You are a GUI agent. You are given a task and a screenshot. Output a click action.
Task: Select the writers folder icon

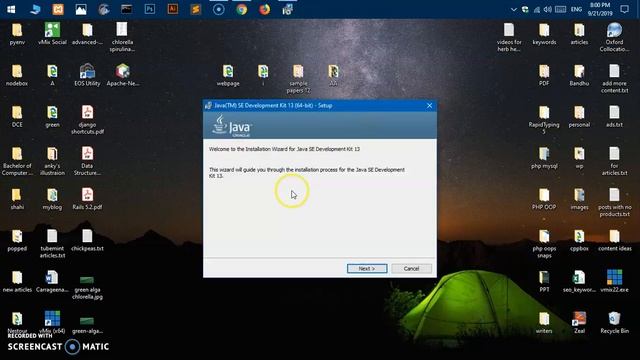pos(544,322)
